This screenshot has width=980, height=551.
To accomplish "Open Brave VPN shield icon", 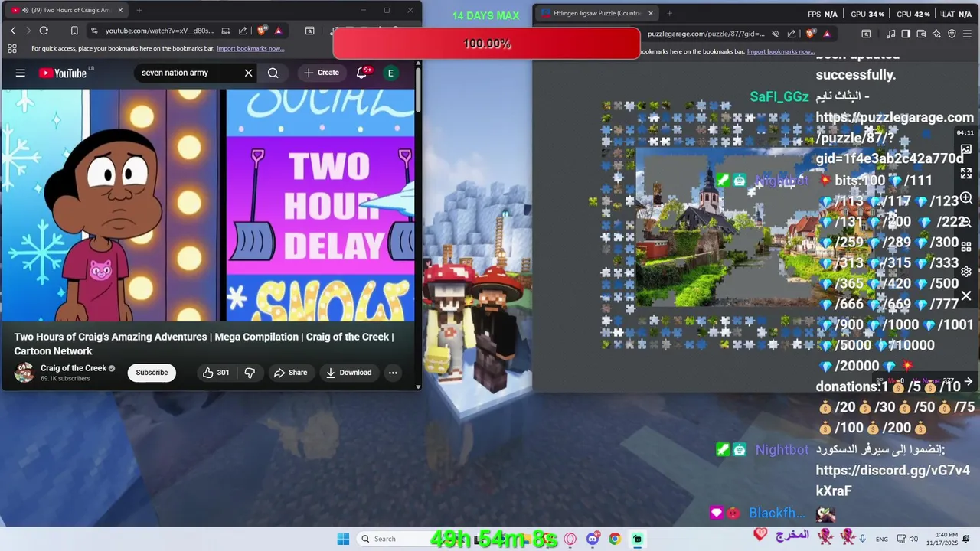I will point(952,34).
